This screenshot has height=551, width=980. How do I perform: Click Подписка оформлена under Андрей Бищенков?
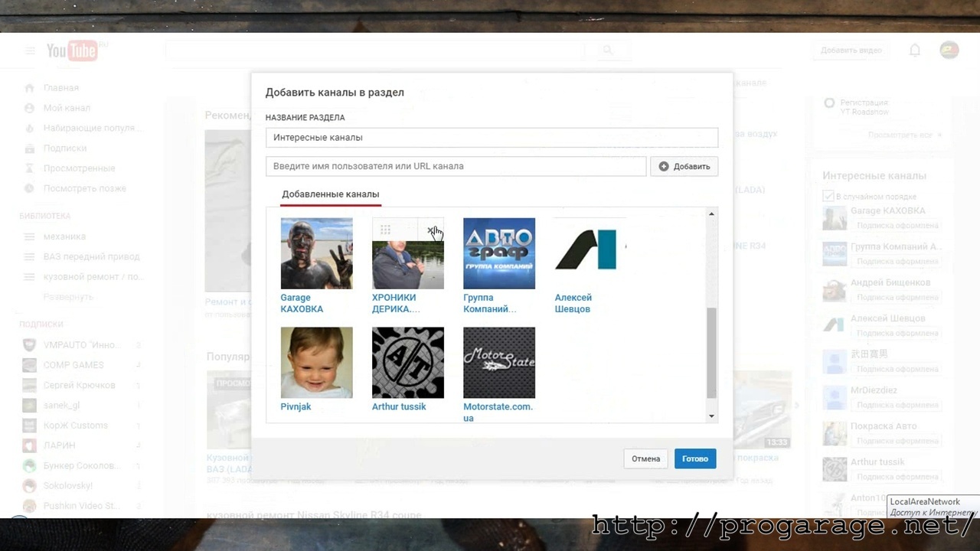pos(897,298)
